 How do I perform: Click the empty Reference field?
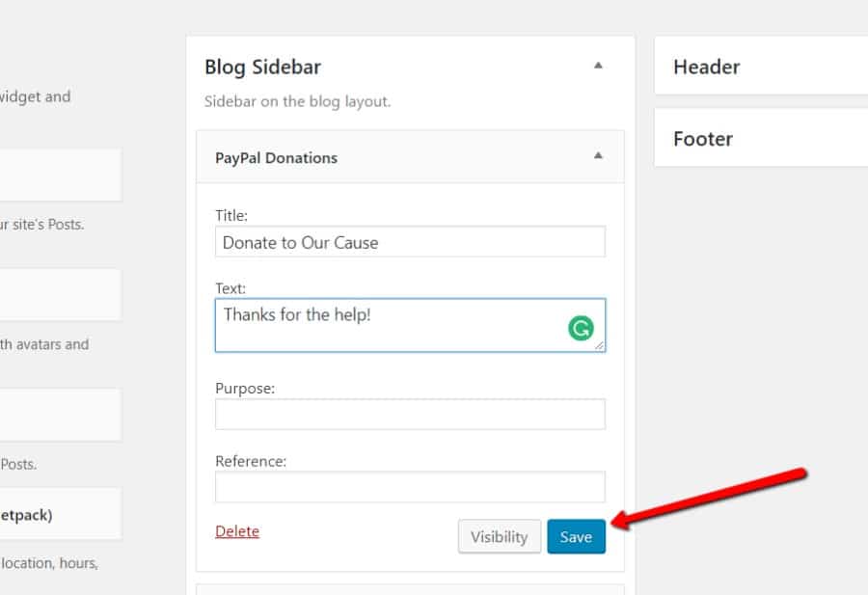409,486
